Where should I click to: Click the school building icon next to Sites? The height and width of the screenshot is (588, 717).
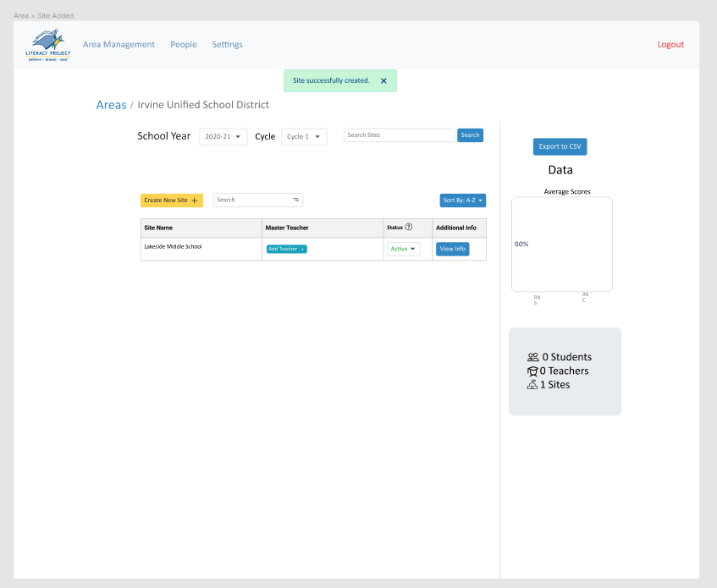532,384
